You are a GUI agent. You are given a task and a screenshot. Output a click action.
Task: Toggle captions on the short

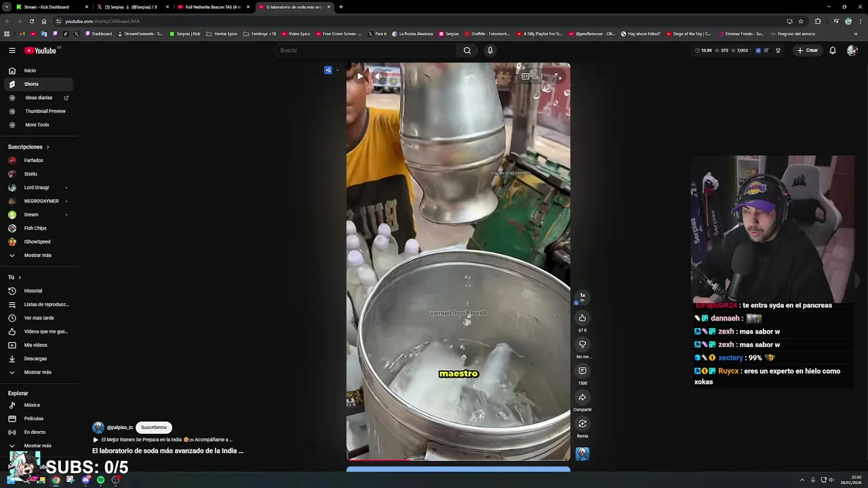click(525, 77)
